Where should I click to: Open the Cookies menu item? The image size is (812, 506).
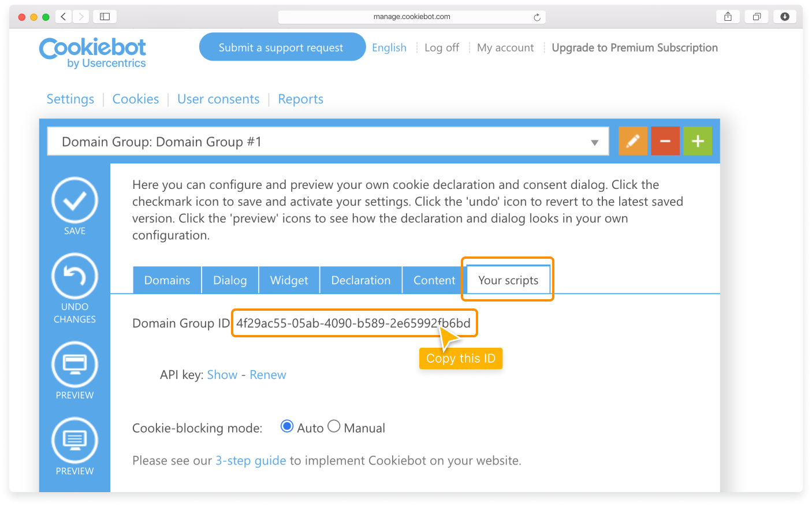coord(135,99)
